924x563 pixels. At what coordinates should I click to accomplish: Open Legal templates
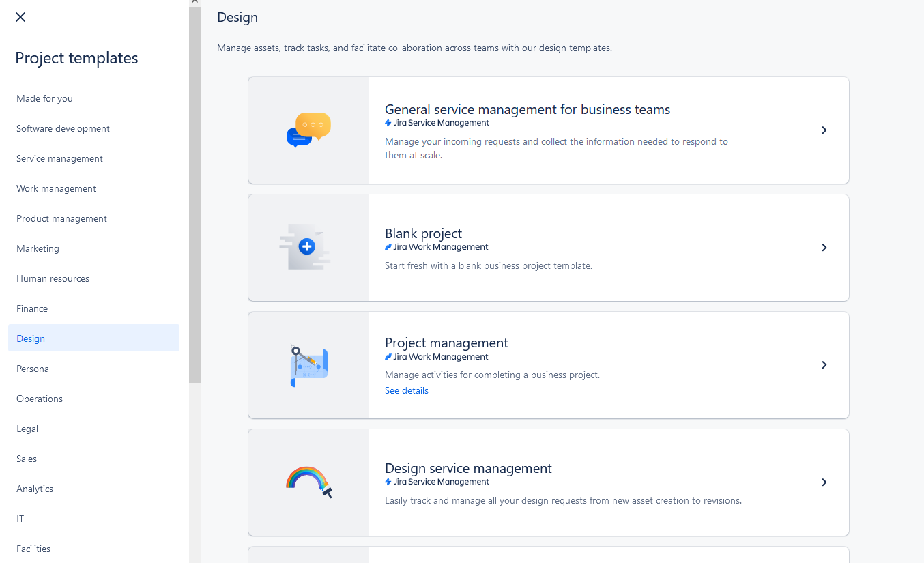tap(93, 429)
